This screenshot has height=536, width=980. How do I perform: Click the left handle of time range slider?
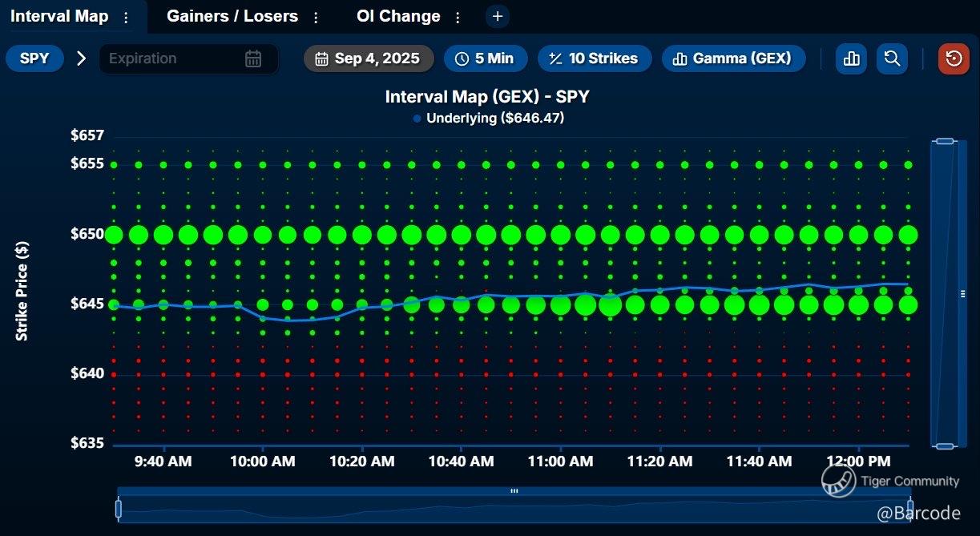pos(119,508)
